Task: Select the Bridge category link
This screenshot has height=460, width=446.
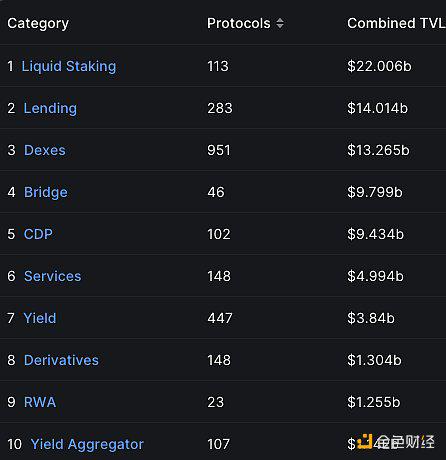Action: click(46, 192)
